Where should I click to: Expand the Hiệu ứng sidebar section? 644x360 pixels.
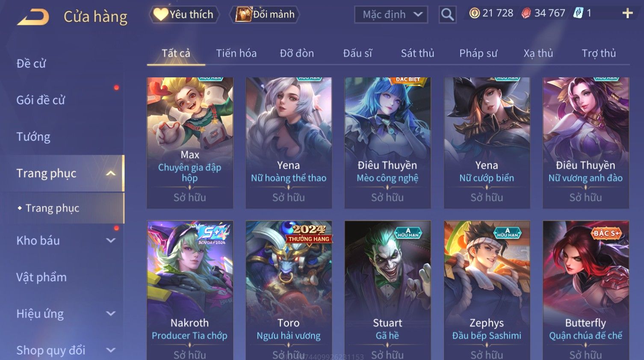[x=111, y=313]
